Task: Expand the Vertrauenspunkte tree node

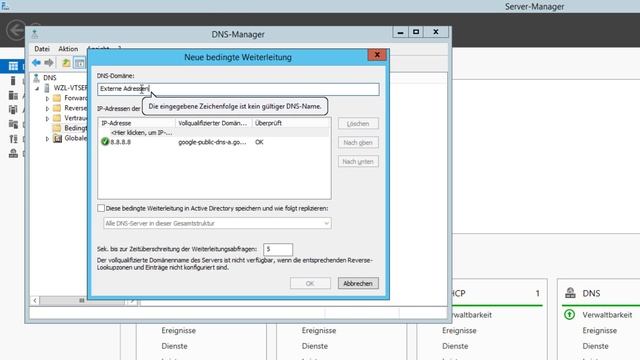Action: (47, 118)
